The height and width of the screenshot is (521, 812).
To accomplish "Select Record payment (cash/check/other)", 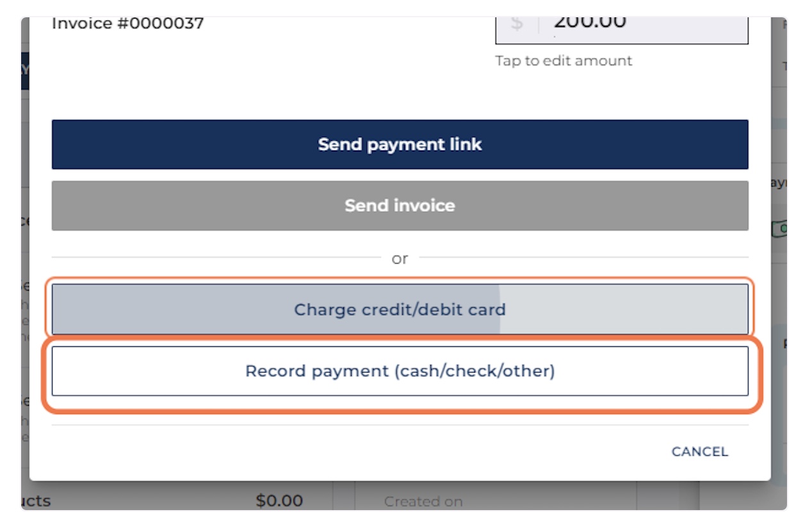I will click(400, 371).
